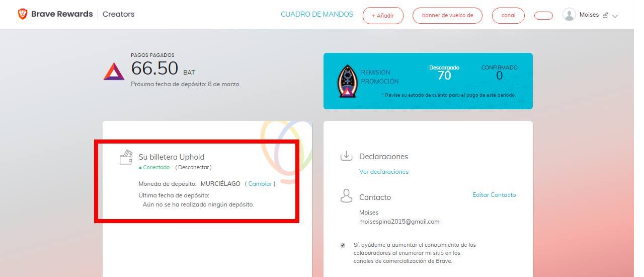Click the Brave lion logo icon
The image size is (644, 277).
22,14
